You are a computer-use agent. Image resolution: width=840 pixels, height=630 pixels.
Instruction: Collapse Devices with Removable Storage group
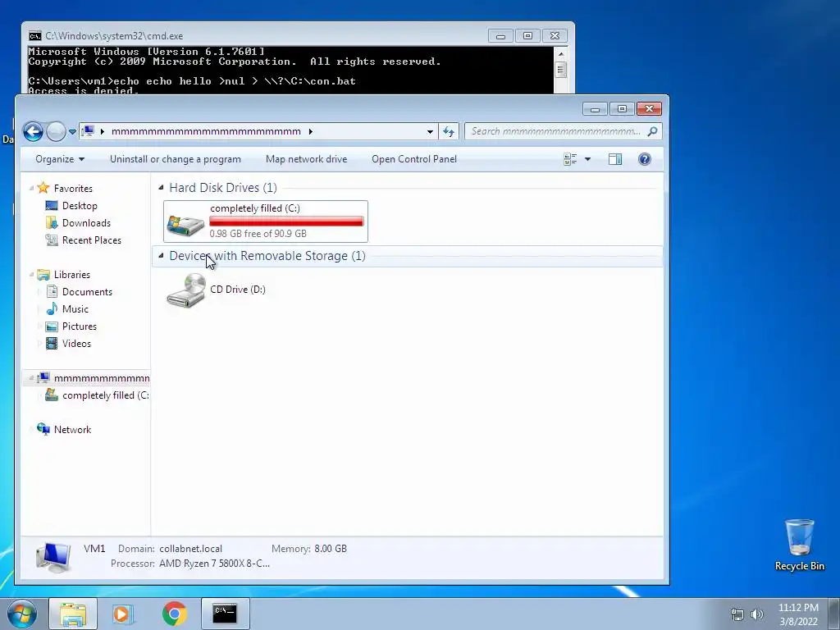pyautogui.click(x=161, y=256)
